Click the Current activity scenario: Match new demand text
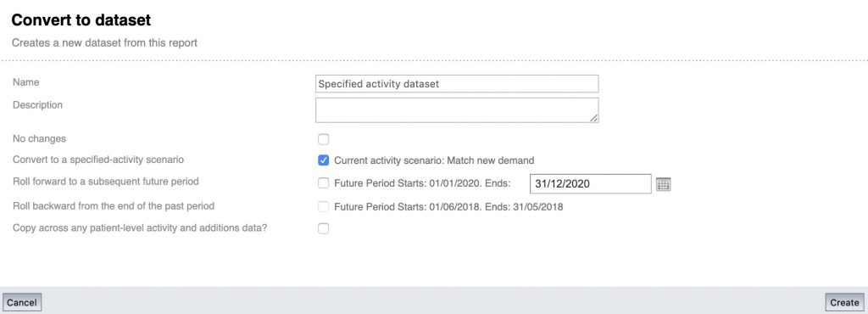 click(x=434, y=160)
